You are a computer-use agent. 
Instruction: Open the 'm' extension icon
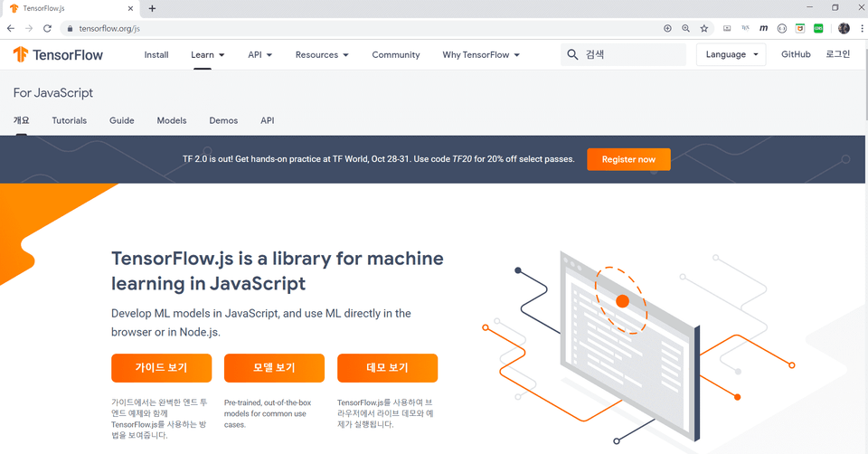763,28
